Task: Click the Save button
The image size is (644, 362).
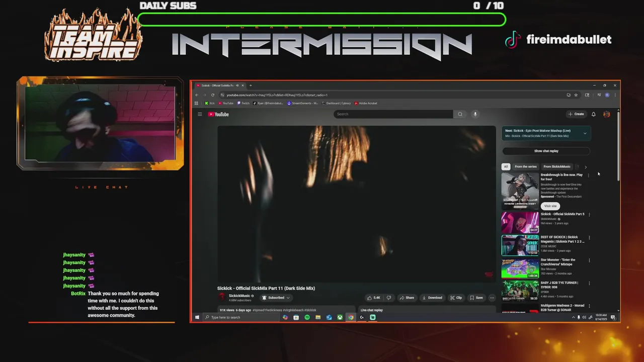Action: pos(476,298)
